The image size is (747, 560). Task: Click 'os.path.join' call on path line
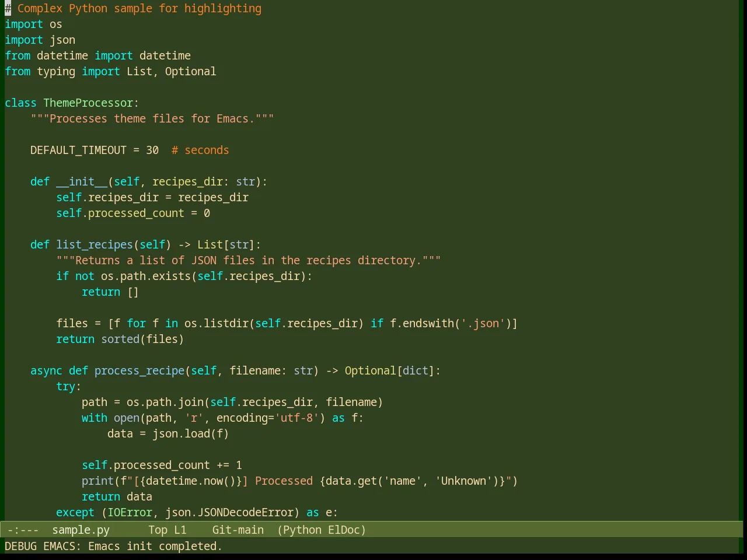click(x=165, y=402)
